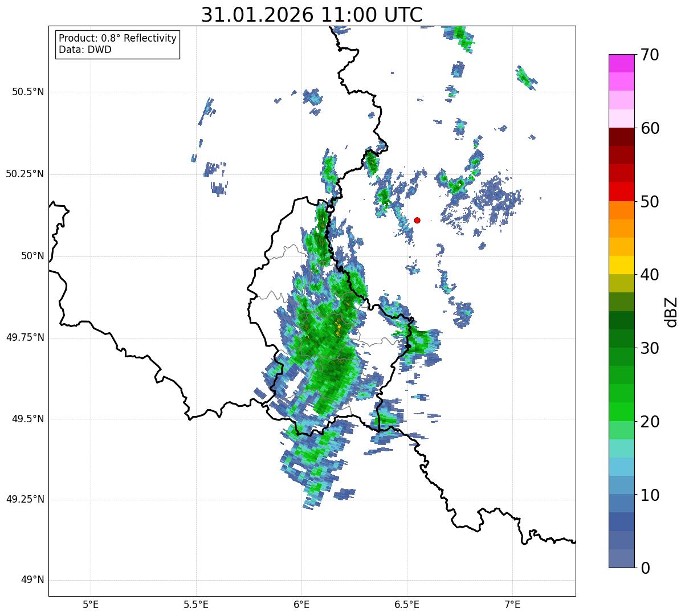Click the colorbar value label '50'
The width and height of the screenshot is (685, 616).
[649, 202]
